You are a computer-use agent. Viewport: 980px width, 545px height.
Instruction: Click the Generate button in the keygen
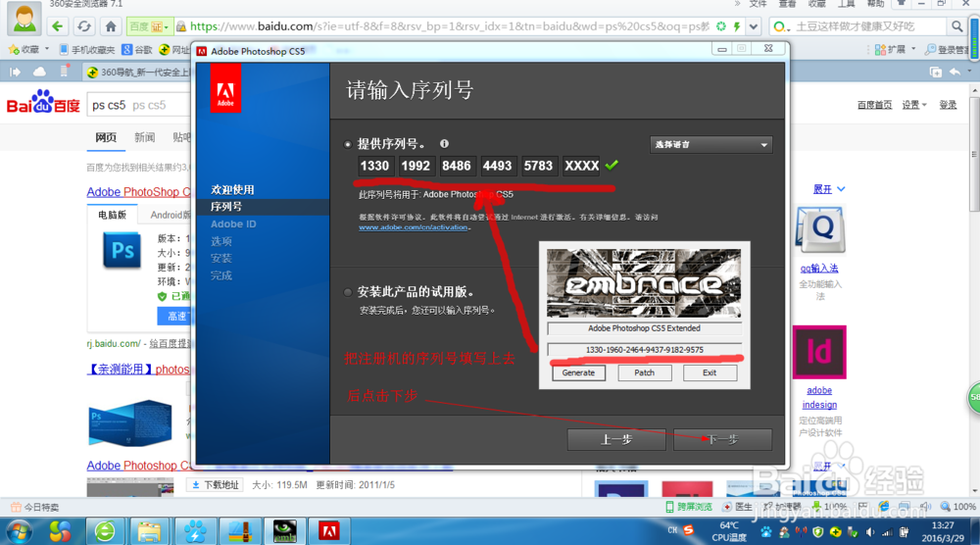578,372
